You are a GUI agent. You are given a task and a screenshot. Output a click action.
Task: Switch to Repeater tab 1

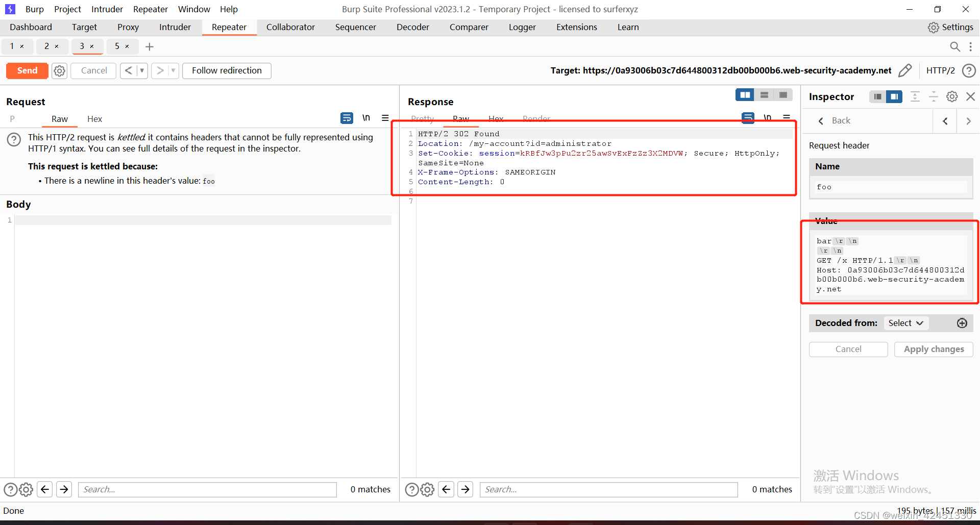coord(12,46)
